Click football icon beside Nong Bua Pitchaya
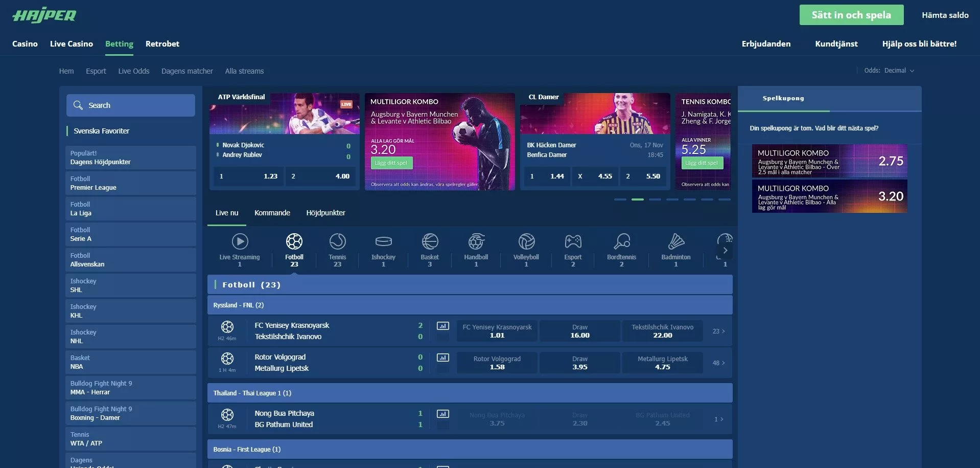 [x=227, y=415]
